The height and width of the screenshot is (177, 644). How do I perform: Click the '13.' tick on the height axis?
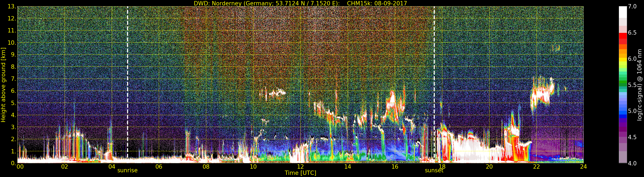pos(12,6)
